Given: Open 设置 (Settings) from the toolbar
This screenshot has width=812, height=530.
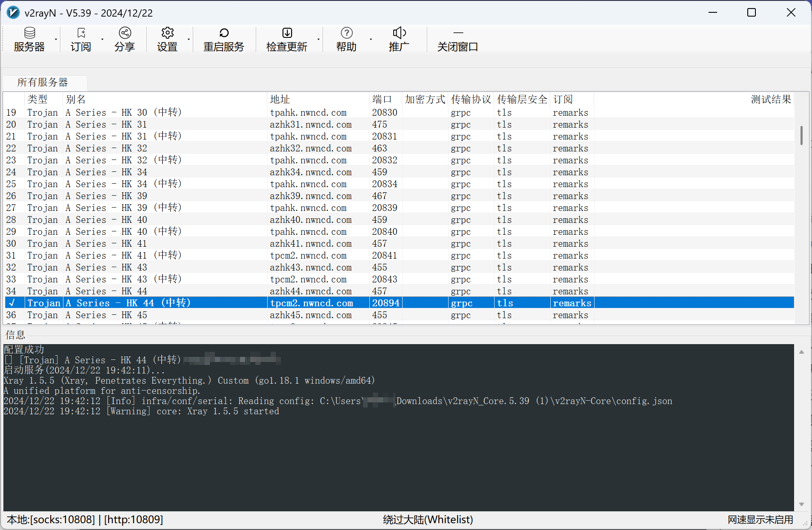Looking at the screenshot, I should pos(167,40).
